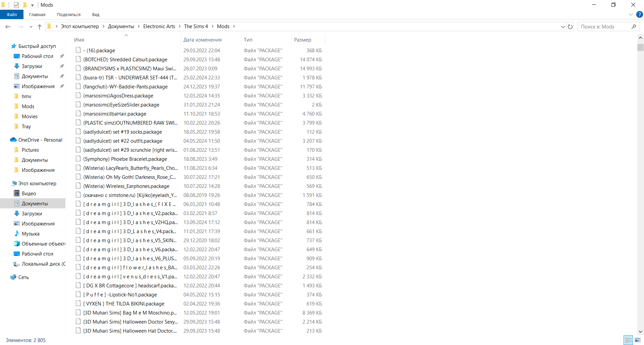This screenshot has width=644, height=345.
Task: Open the Главная ribbon tab
Action: coord(37,14)
